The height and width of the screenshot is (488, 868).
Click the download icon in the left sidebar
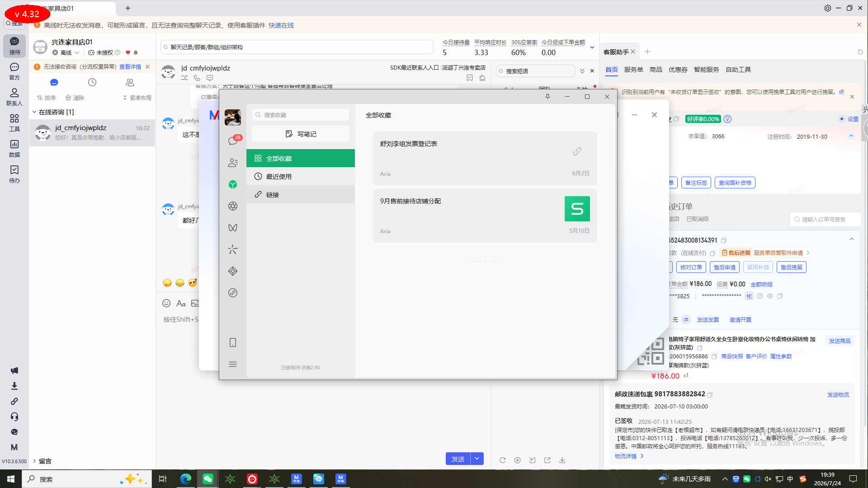coord(14,386)
